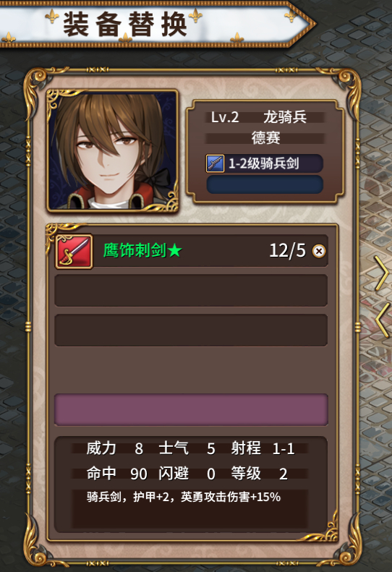Go to the next character with the right chevron
392x572 pixels.
click(380, 273)
